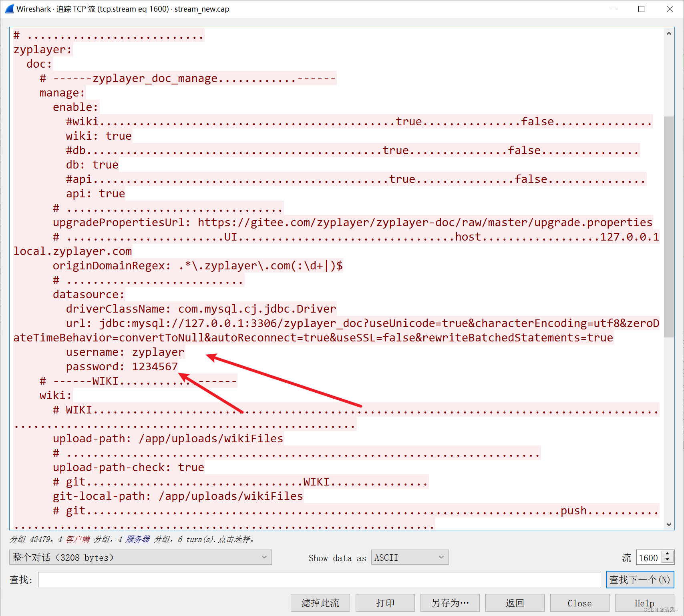The width and height of the screenshot is (684, 616).
Task: Click the Wireshark shark-fin title icon
Action: point(9,9)
